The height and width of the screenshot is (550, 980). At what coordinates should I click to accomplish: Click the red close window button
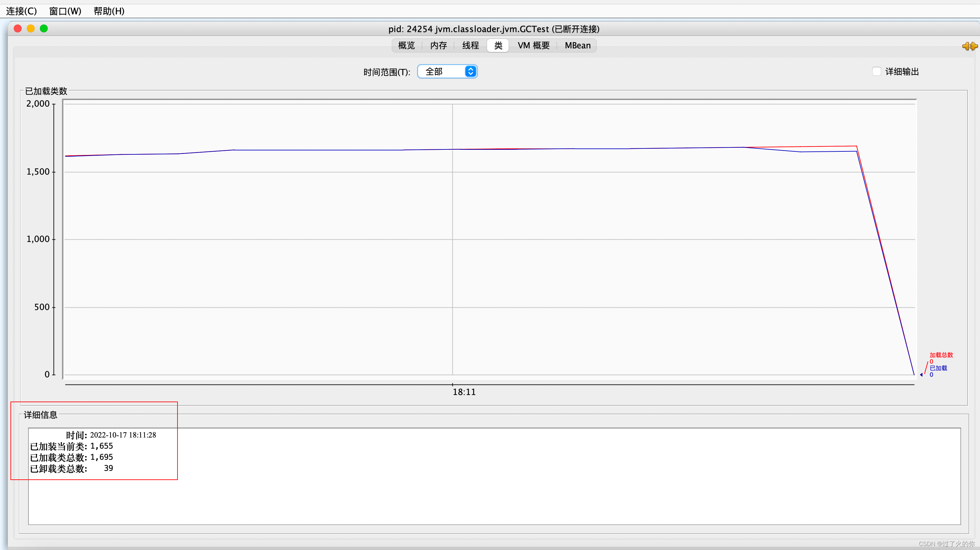pos(18,28)
